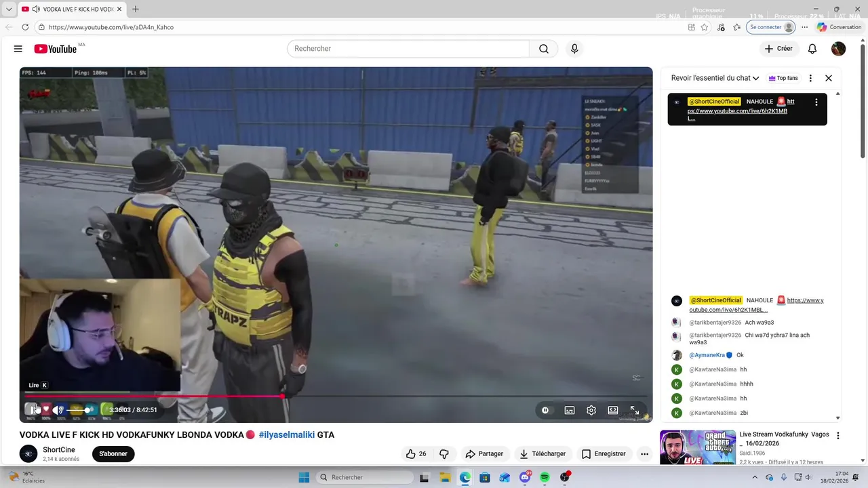Click the address bar URL

point(111,27)
